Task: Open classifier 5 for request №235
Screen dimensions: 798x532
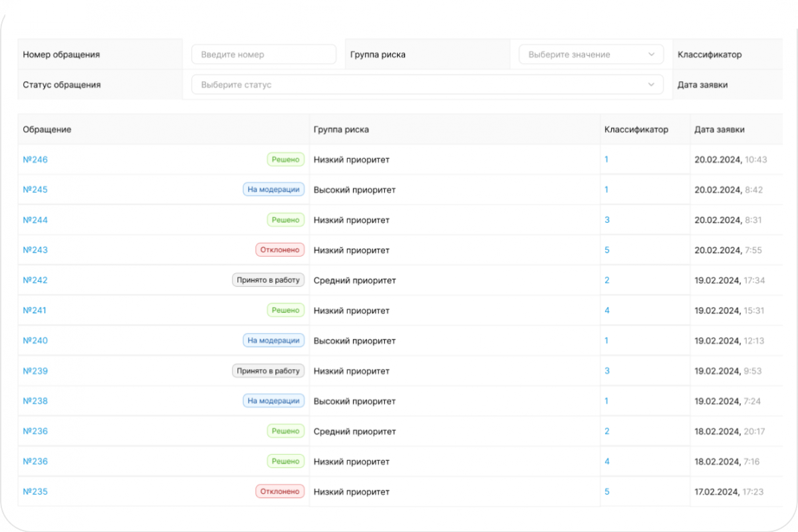Action: click(x=606, y=491)
